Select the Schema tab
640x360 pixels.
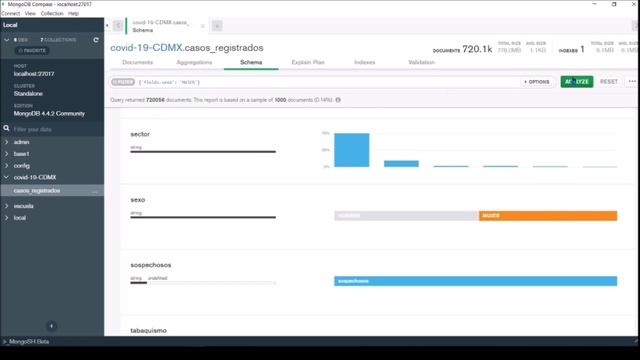click(x=251, y=62)
